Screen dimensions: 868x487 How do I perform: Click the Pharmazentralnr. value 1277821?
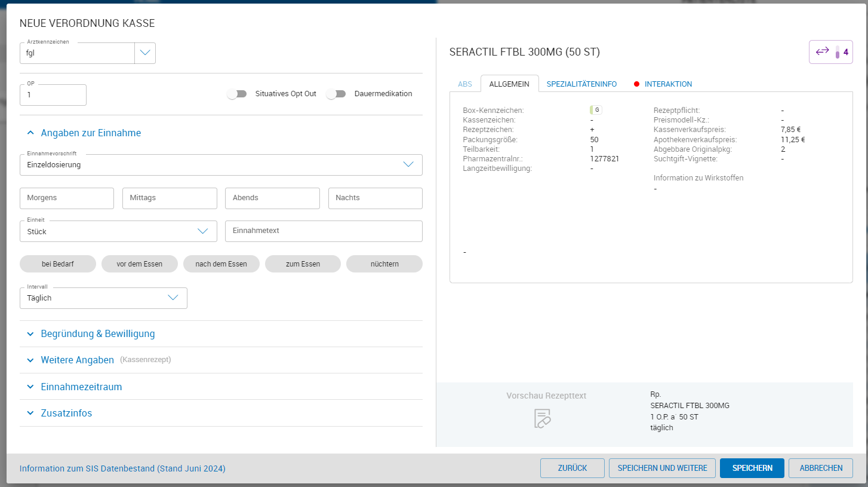(604, 159)
